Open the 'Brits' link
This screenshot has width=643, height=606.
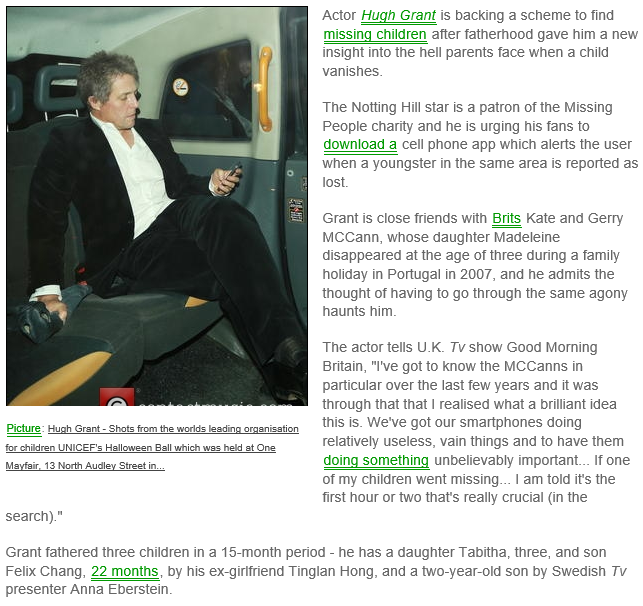click(506, 219)
